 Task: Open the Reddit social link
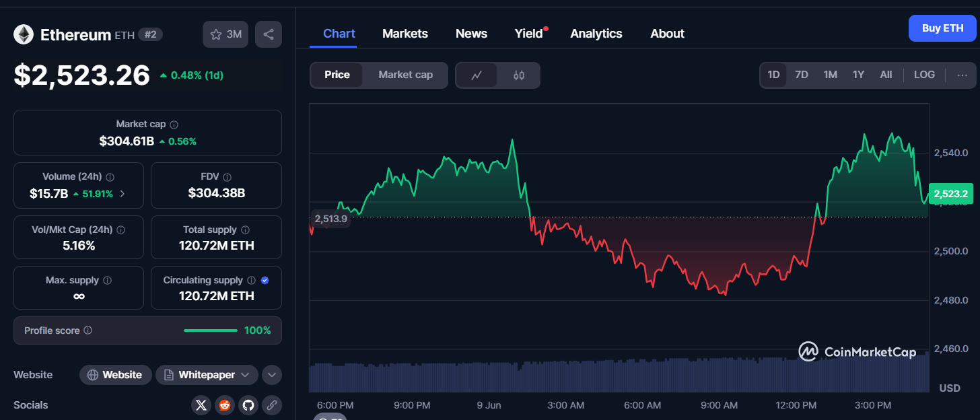point(225,405)
